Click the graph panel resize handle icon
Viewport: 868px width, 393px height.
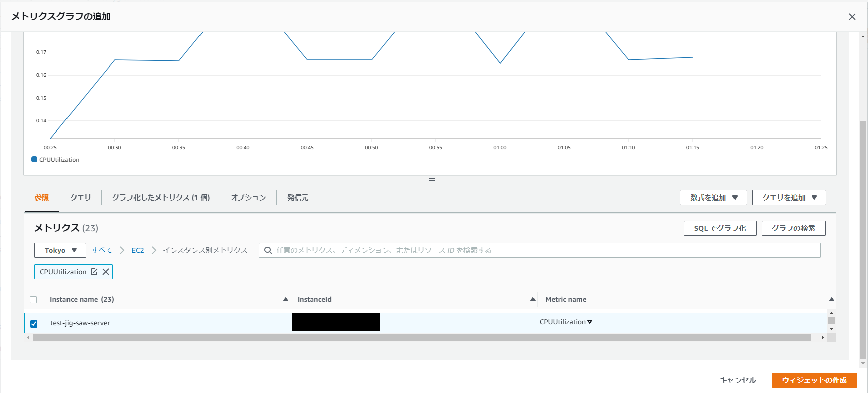point(432,179)
